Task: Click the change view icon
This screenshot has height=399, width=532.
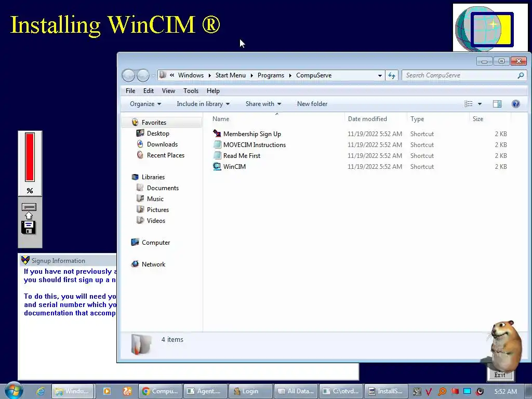Action: pos(468,104)
